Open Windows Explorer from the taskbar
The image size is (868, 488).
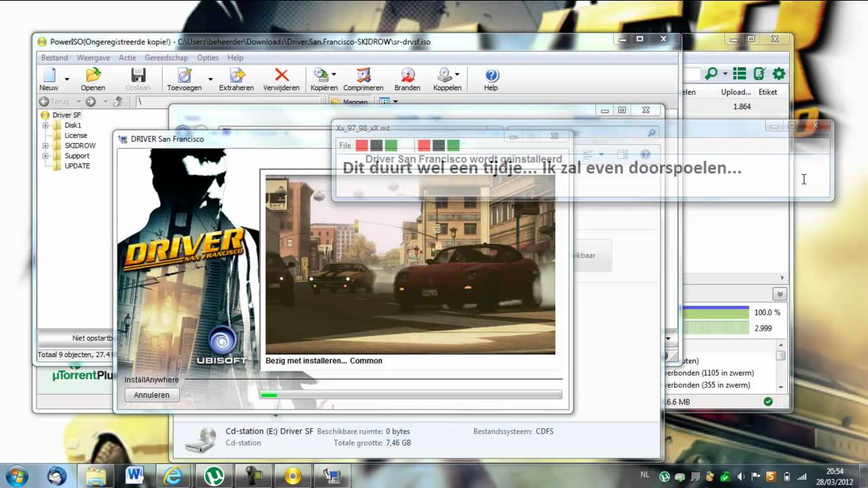coord(96,476)
